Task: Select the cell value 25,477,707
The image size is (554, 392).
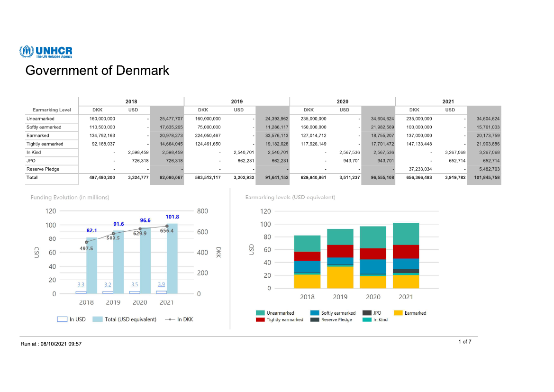Action: pyautogui.click(x=171, y=119)
